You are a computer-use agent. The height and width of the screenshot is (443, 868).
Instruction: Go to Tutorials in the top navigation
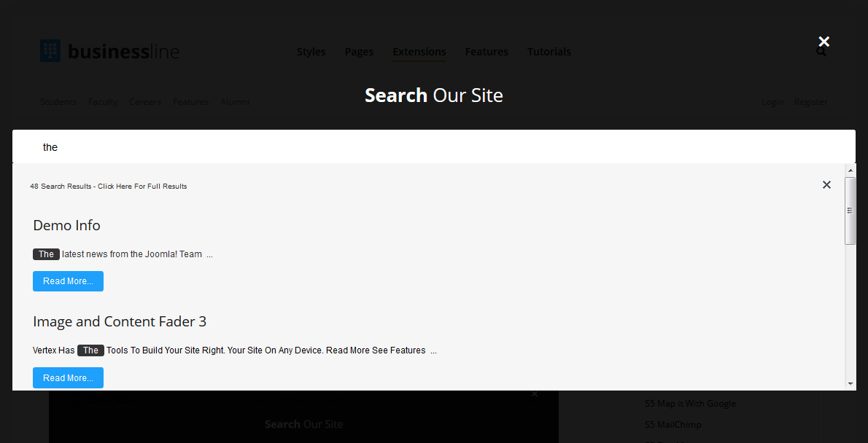[x=549, y=52]
